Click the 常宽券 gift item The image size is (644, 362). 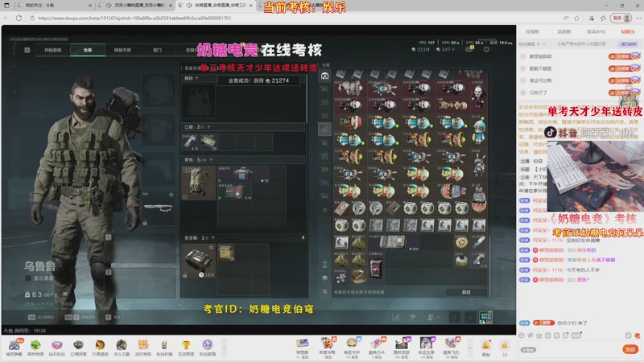303,348
